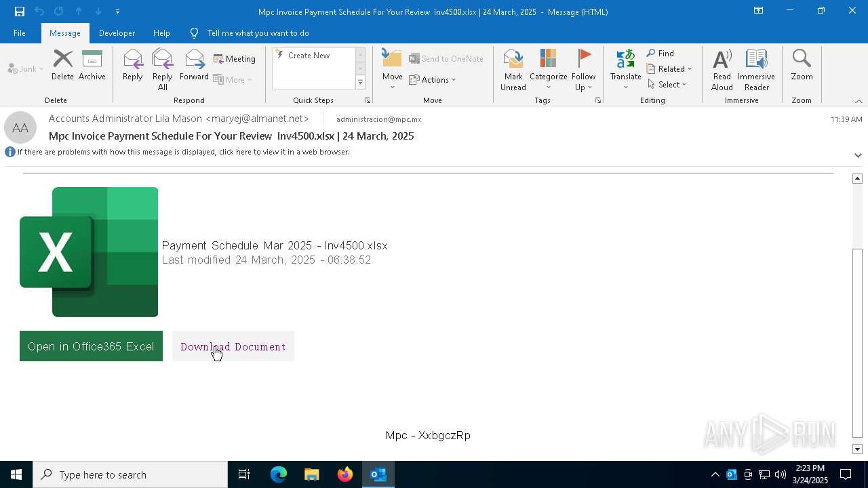Click recipient administracion@mpc.mx
Viewport: 868px width, 488px height.
point(379,119)
